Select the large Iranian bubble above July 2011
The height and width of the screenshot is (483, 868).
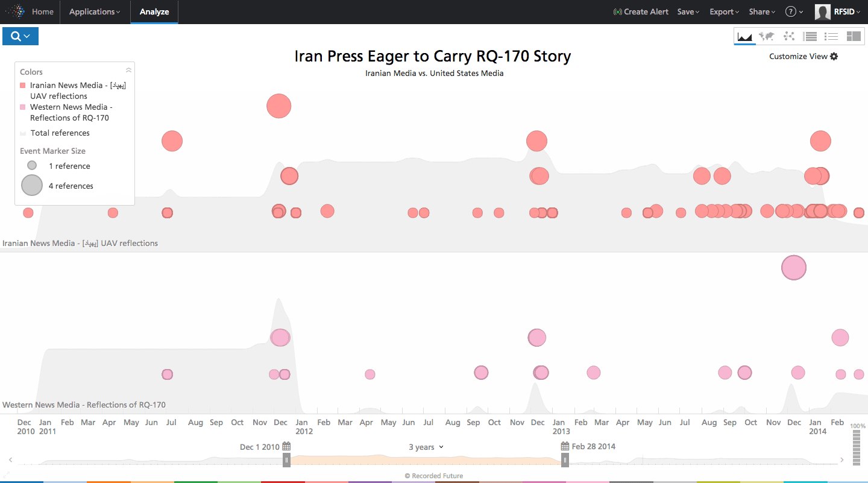[172, 141]
